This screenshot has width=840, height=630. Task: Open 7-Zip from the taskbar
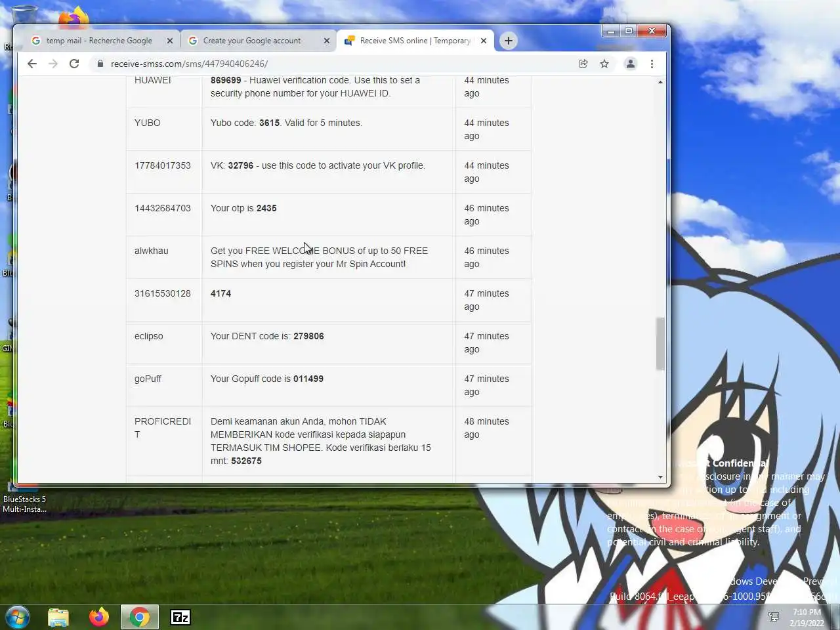[180, 617]
